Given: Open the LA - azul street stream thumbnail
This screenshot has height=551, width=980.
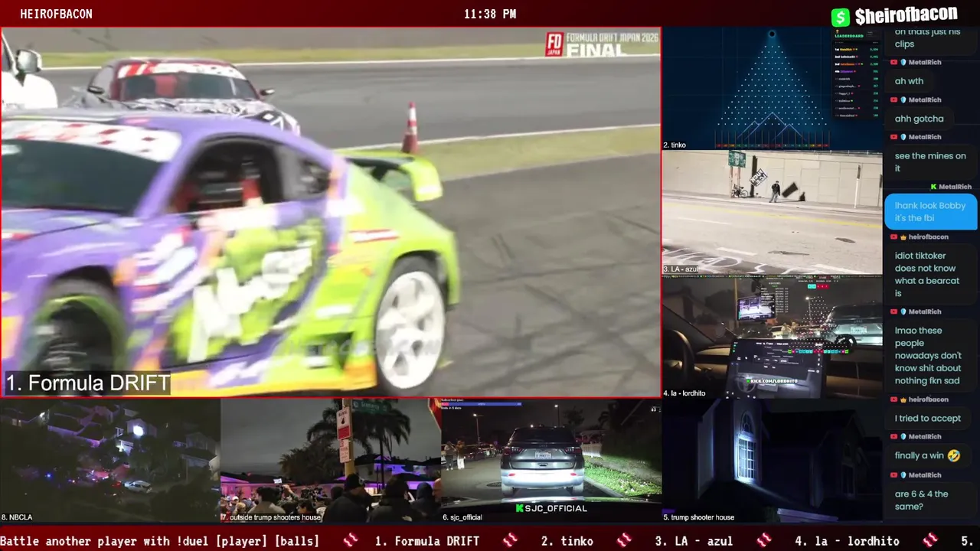Looking at the screenshot, I should (x=772, y=213).
